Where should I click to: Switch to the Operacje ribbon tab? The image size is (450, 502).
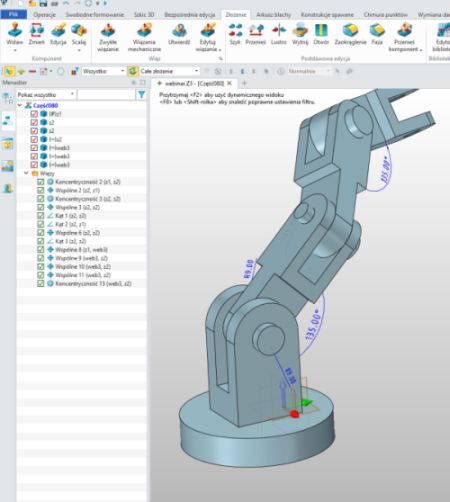click(44, 15)
